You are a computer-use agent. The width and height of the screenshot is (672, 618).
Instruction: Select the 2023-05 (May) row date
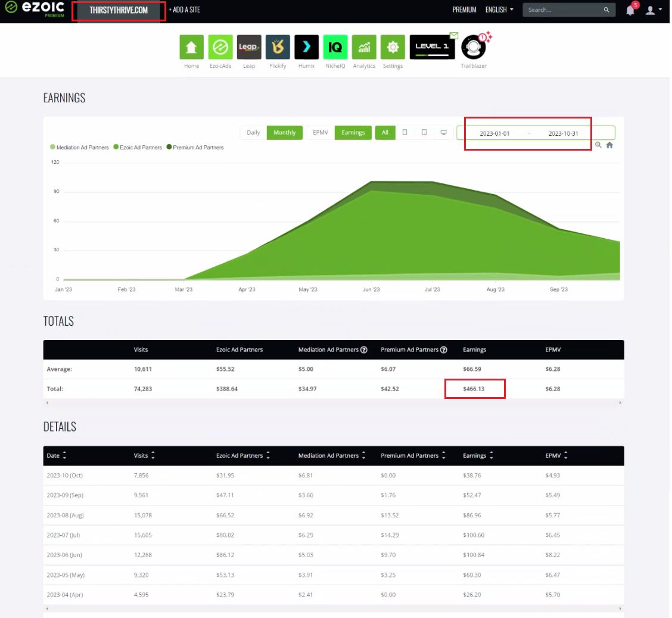66,575
